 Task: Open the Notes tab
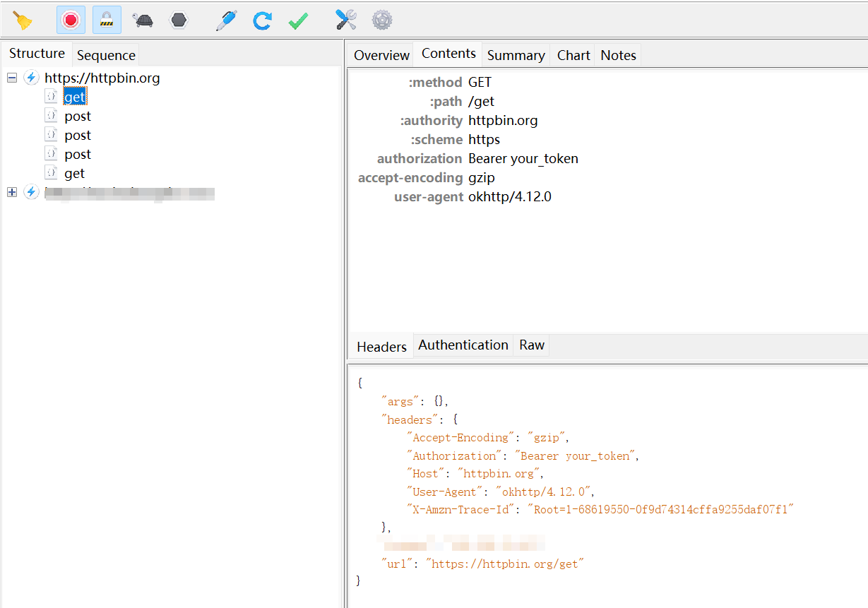tap(618, 55)
